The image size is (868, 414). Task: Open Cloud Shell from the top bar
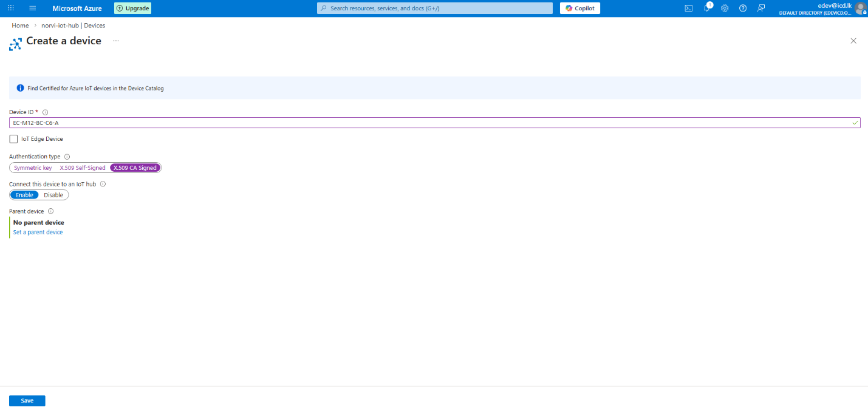pos(689,8)
